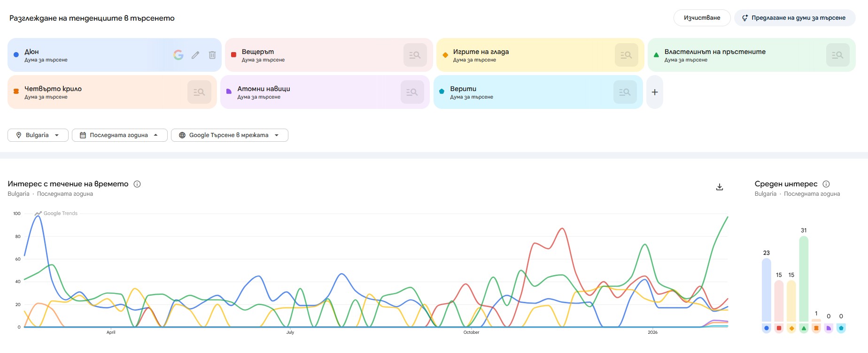Click Предлагане на думи за търсене button

pos(795,18)
